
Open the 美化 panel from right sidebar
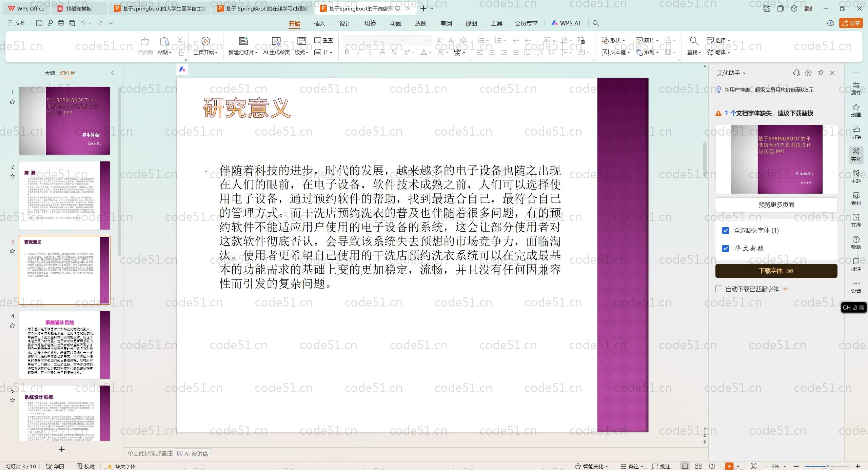856,154
